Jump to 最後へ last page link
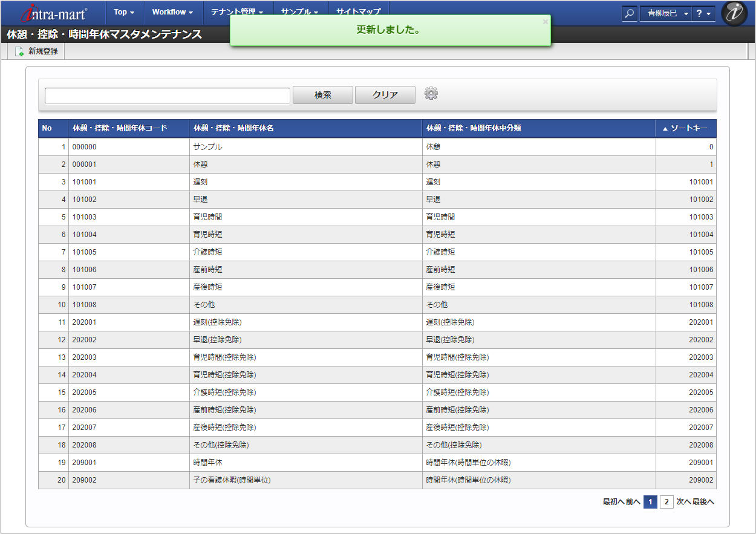Viewport: 756px width, 534px height. pyautogui.click(x=703, y=502)
